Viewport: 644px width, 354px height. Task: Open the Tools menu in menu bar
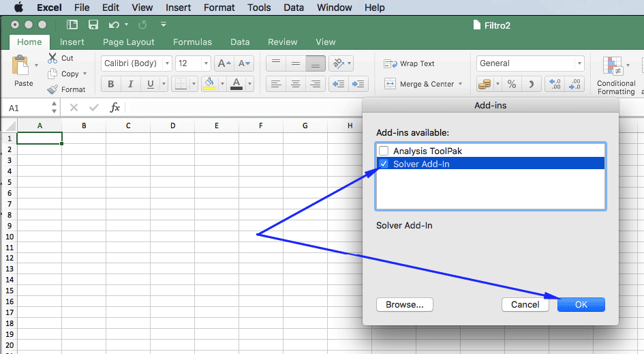point(259,8)
